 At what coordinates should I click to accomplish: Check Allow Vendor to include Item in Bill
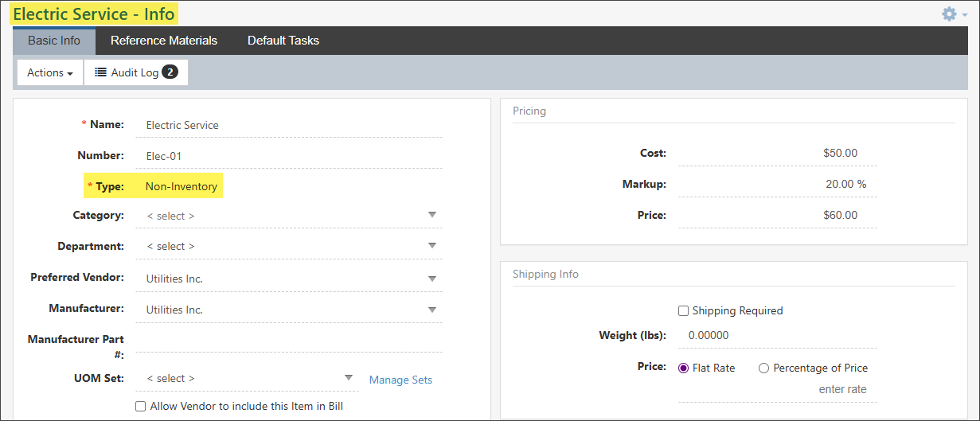141,406
